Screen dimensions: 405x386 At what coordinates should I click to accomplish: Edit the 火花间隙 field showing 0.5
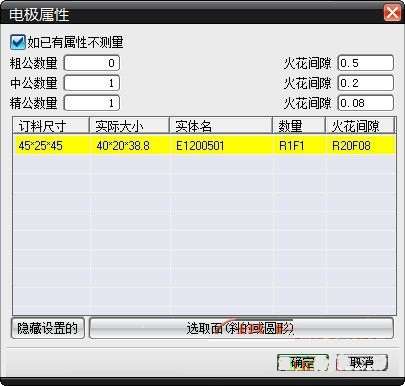click(x=366, y=63)
